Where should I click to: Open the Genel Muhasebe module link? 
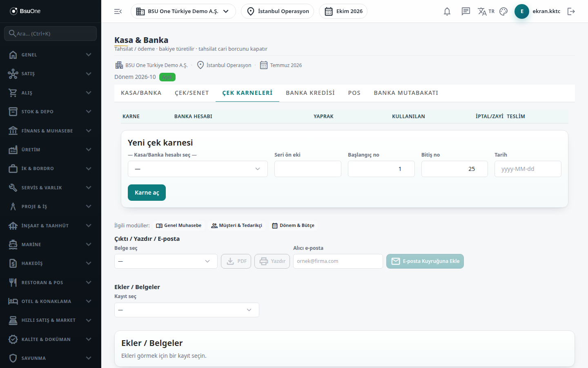point(179,226)
